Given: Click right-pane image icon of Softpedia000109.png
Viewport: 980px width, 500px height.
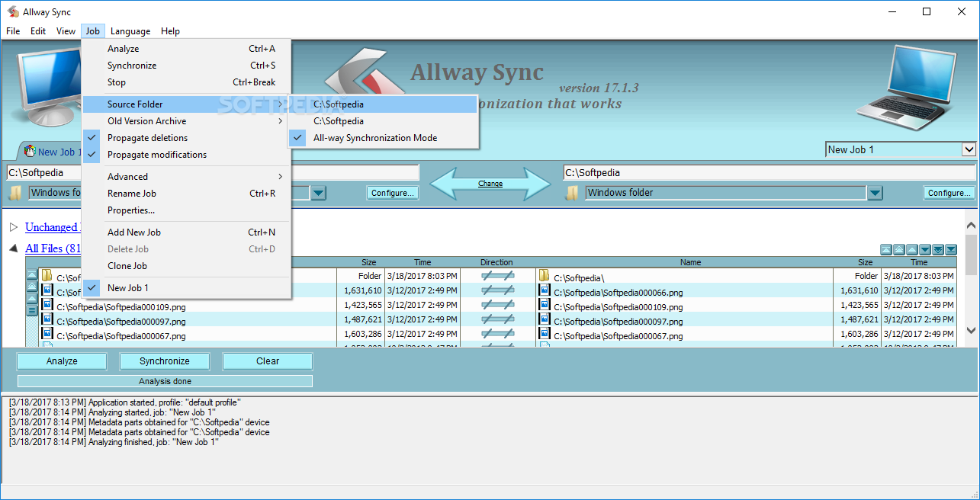Looking at the screenshot, I should pos(545,304).
